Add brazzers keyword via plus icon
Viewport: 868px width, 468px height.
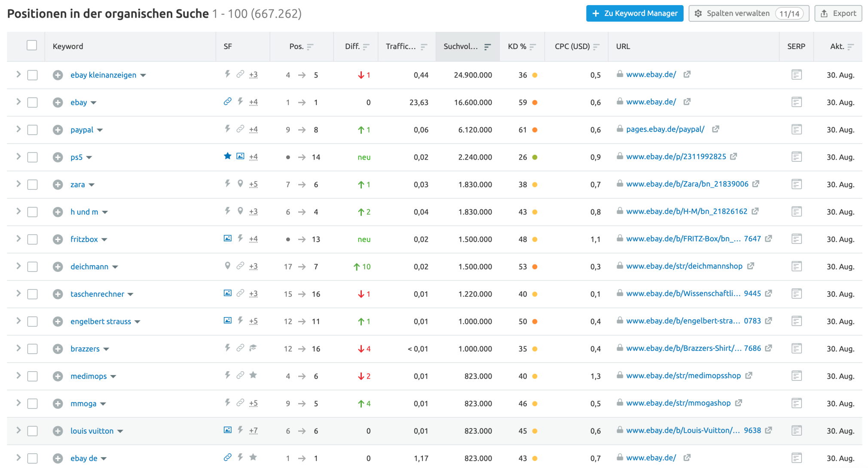click(58, 349)
